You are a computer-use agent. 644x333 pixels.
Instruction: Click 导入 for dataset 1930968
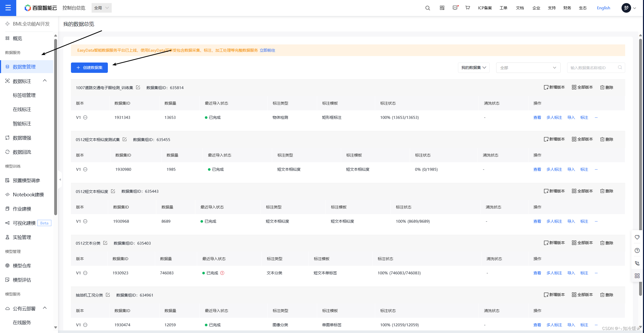[571, 221]
